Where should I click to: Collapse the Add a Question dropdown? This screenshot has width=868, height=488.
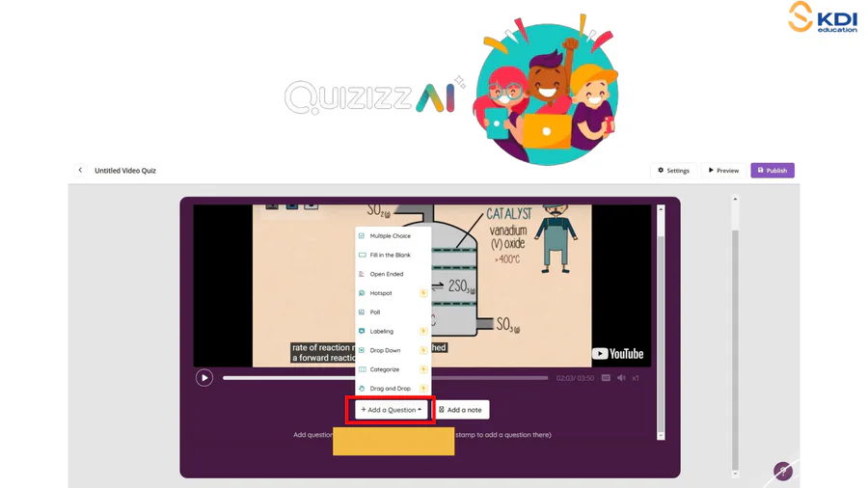tap(391, 410)
